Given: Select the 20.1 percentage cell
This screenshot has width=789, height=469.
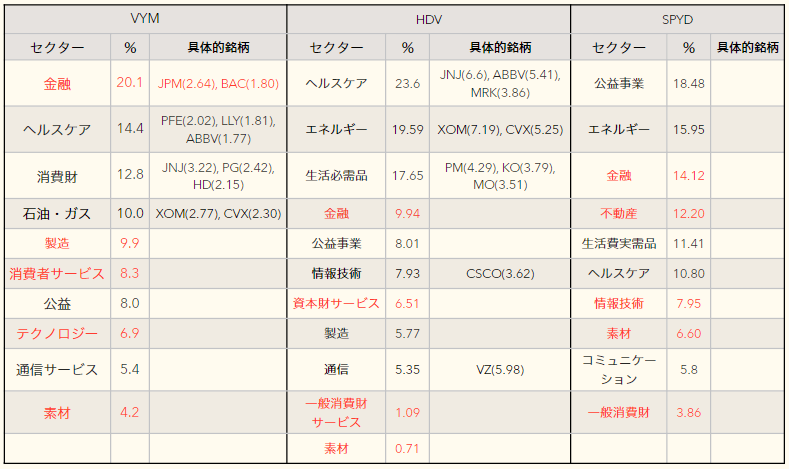Looking at the screenshot, I should click(130, 83).
